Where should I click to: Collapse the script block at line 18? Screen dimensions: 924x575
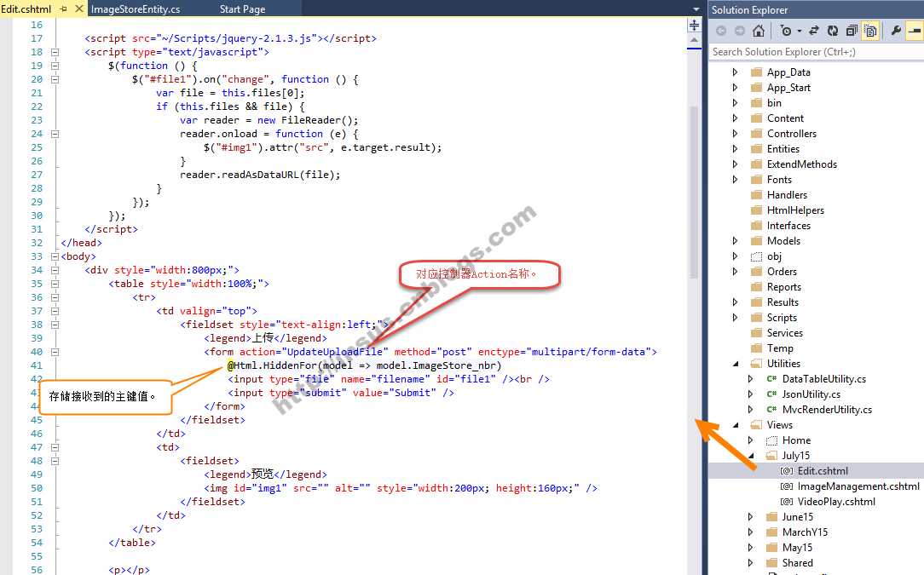55,52
